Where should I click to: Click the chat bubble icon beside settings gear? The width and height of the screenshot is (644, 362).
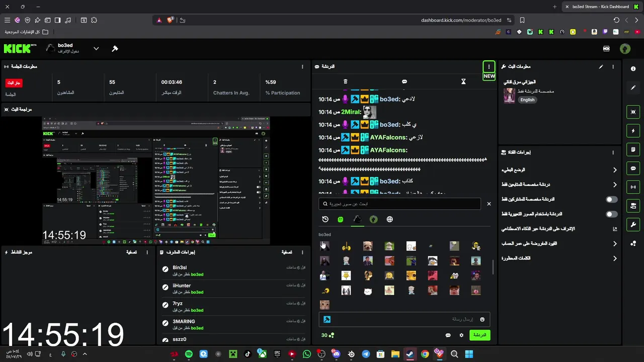pos(448,335)
